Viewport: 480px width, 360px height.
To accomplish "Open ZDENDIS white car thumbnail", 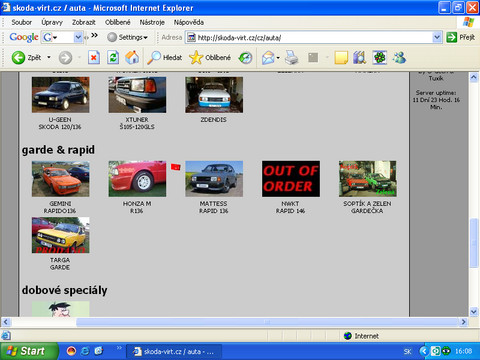I will (214, 95).
